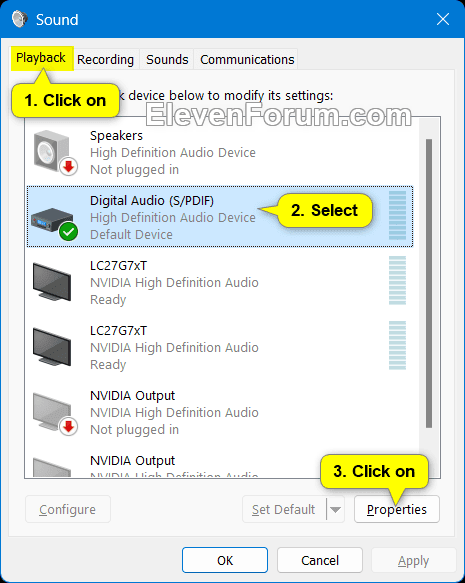Click the Speakers device icon

click(x=54, y=152)
